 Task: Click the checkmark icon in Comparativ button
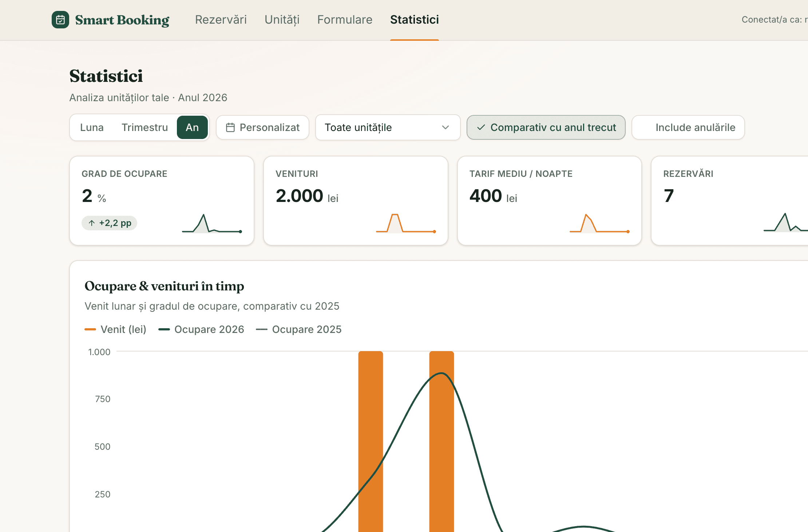(x=481, y=127)
